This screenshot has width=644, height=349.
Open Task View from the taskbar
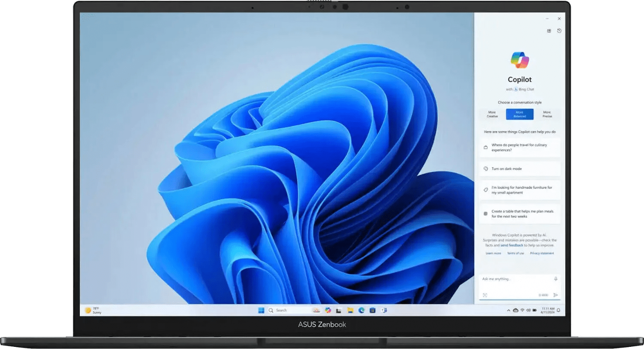339,310
